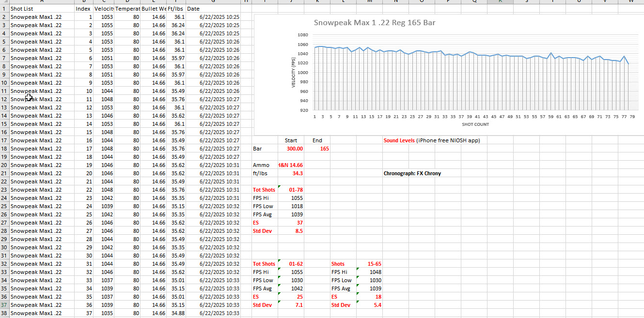The image size is (644, 318).
Task: Select the "34.88" ft/lbs cell
Action: [175, 313]
